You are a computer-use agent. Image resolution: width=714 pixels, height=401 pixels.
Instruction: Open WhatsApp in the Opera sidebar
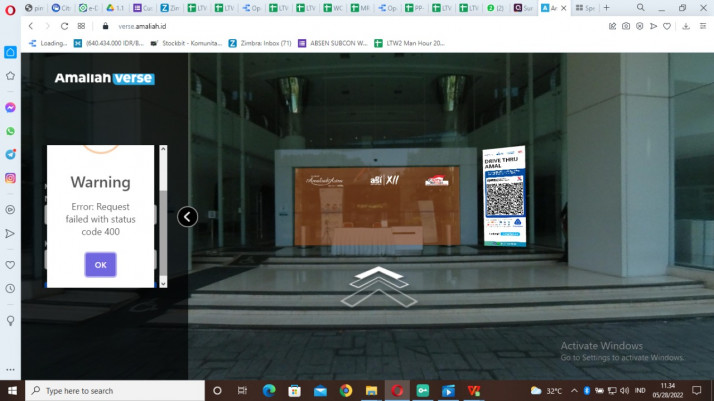click(x=10, y=131)
